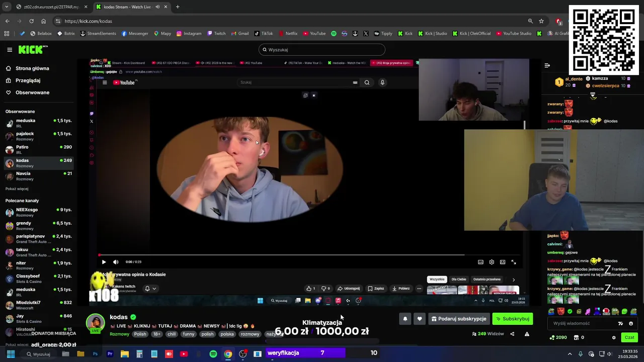Image resolution: width=644 pixels, height=362 pixels.
Task: Click the Kick search field Wyszukaj
Action: [x=322, y=50]
